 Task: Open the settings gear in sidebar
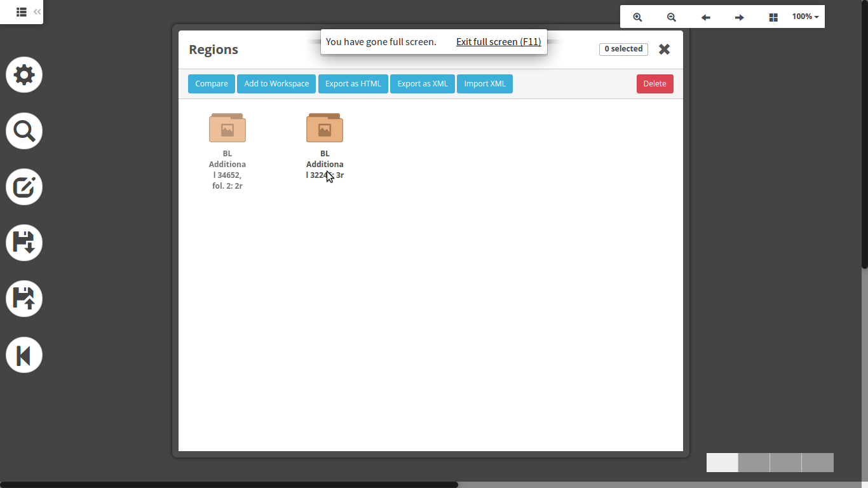pyautogui.click(x=24, y=75)
